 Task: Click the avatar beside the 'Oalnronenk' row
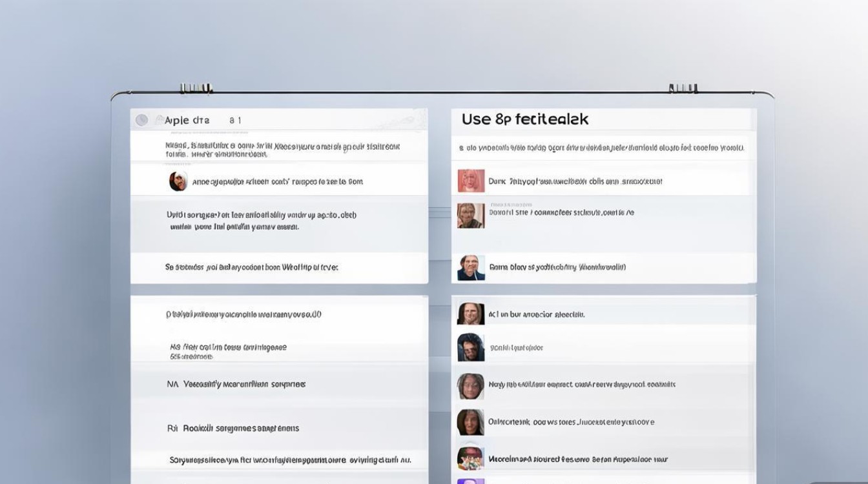(x=471, y=422)
